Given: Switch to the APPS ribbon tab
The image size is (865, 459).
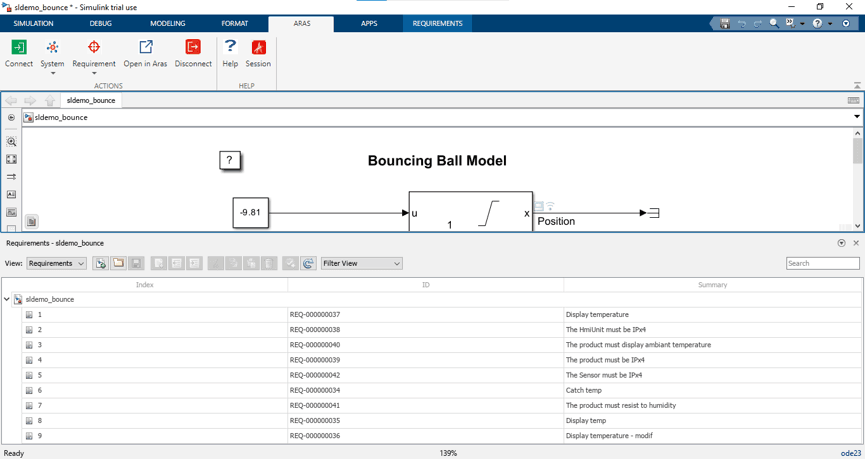Looking at the screenshot, I should point(369,23).
